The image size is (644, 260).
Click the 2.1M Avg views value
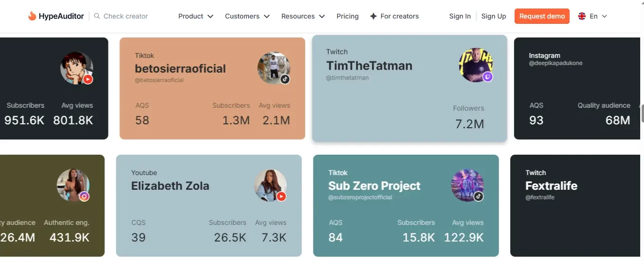276,121
